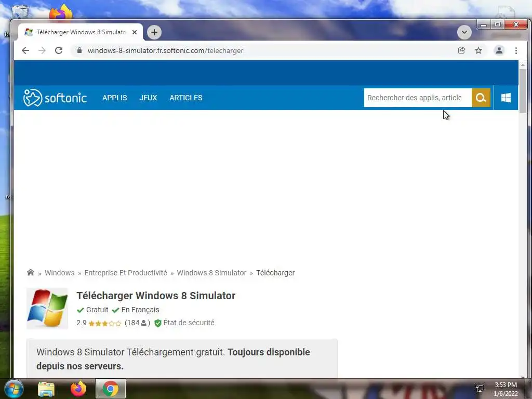This screenshot has width=532, height=399.
Task: Open Chrome's three-dot menu
Action: 516,50
